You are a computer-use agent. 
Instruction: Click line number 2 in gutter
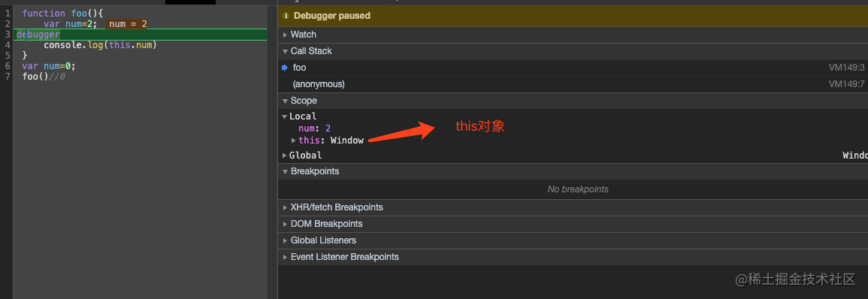pos(8,24)
